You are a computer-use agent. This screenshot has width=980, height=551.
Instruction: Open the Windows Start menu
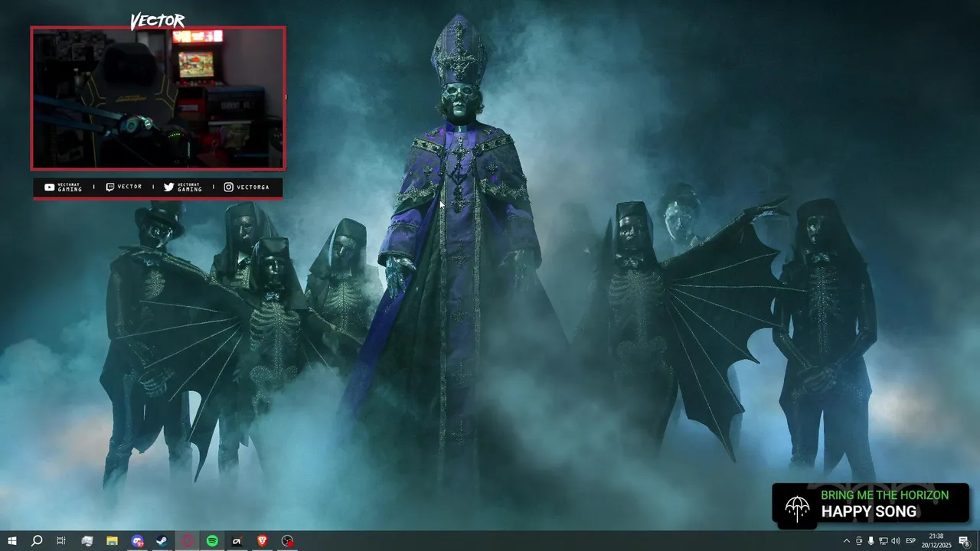(x=12, y=540)
